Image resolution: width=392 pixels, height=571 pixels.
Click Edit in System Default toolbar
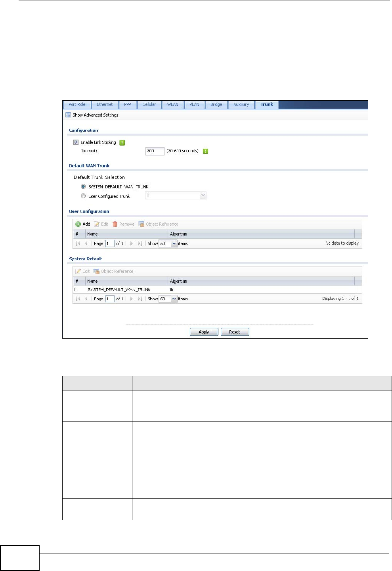82,271
